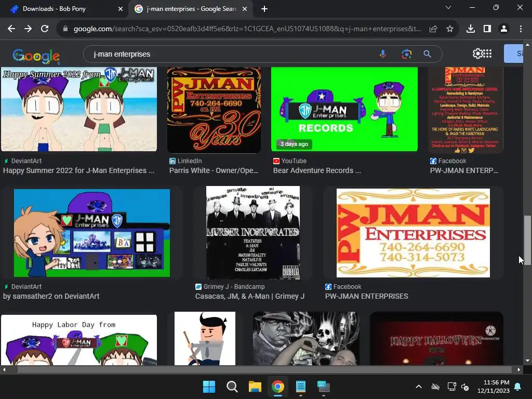Toggle Chrome side panel
Image resolution: width=532 pixels, height=399 pixels.
click(x=487, y=29)
